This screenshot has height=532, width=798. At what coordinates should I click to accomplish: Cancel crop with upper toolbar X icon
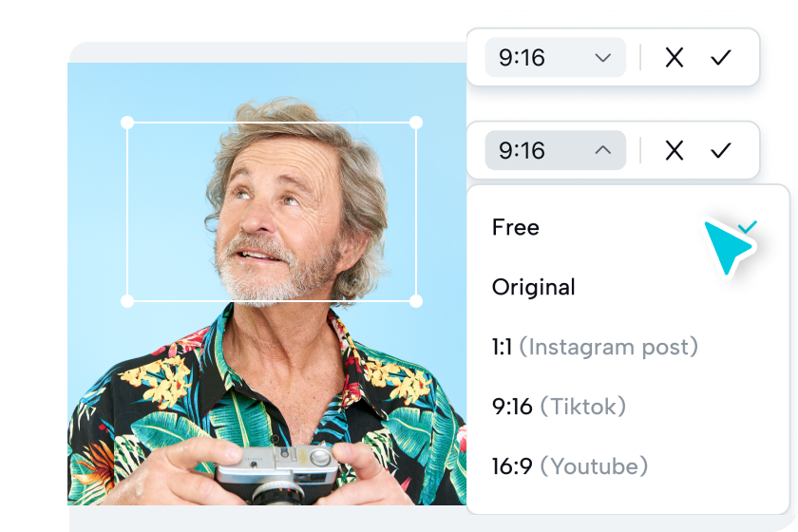coord(674,58)
